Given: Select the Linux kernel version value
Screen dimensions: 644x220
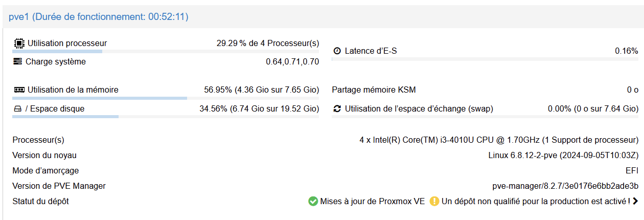Looking at the screenshot, I should (x=563, y=156).
